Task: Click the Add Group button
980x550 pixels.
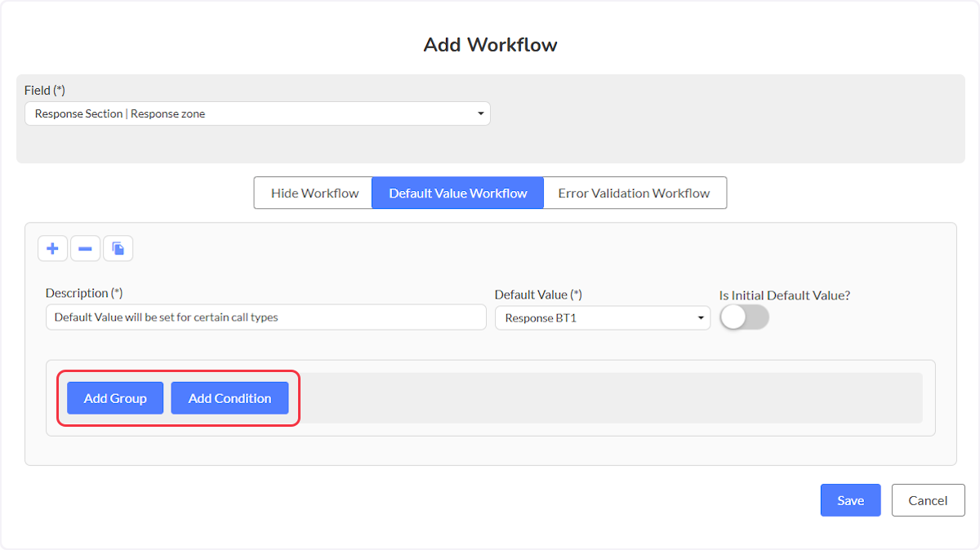Action: [x=115, y=398]
